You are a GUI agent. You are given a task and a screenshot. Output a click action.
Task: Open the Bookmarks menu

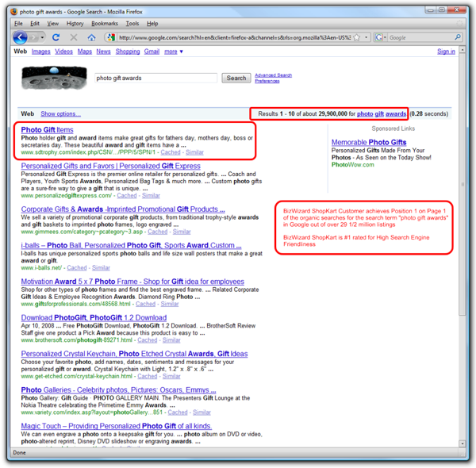105,24
